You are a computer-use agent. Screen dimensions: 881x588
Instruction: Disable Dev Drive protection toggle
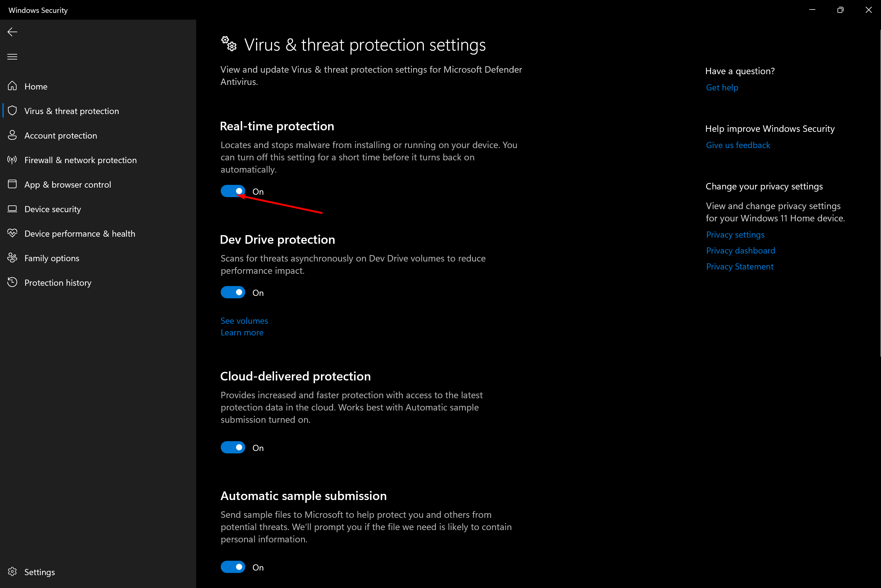point(233,292)
